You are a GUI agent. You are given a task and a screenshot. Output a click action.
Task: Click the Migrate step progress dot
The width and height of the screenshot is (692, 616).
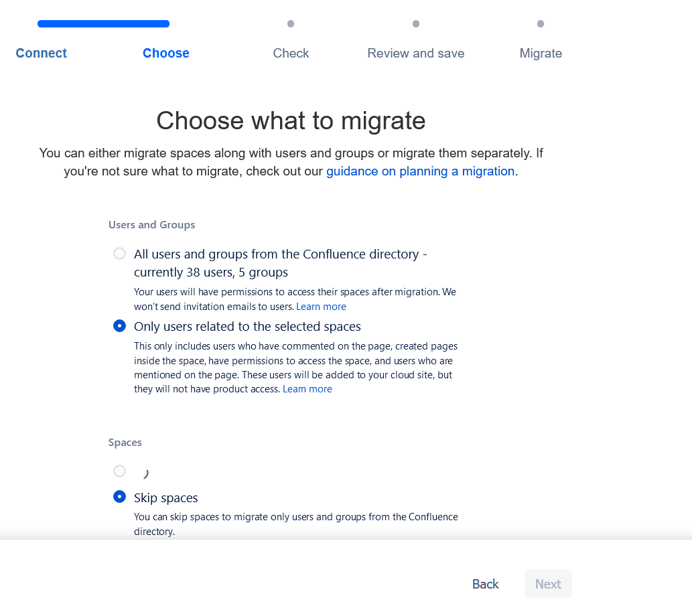541,24
